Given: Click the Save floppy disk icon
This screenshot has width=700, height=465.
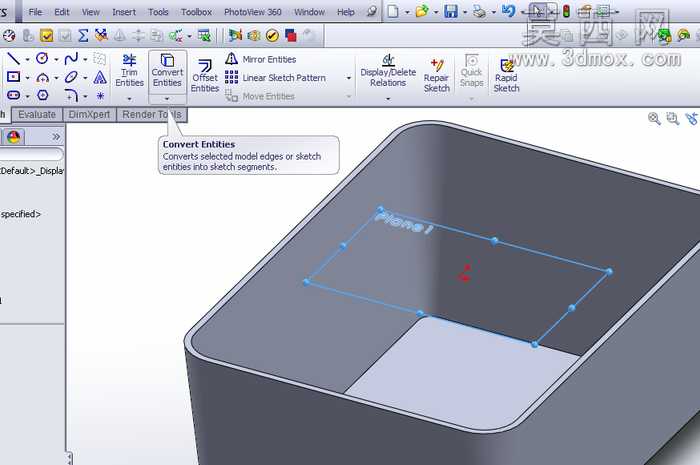Looking at the screenshot, I should pyautogui.click(x=451, y=11).
